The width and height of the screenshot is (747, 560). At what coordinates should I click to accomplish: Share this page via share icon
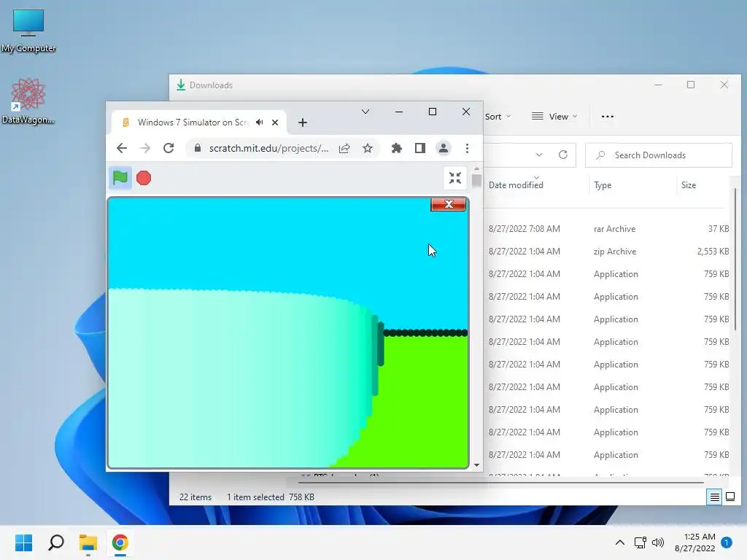pos(344,148)
